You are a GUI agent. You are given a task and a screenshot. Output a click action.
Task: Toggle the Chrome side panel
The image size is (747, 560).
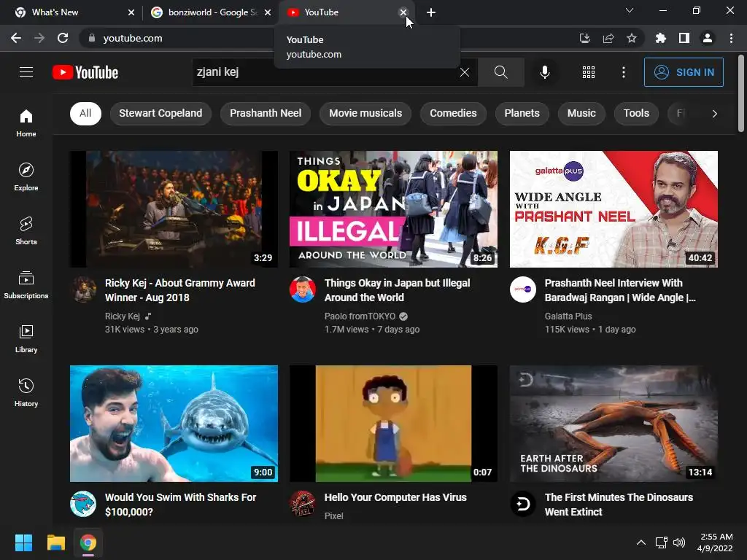(x=684, y=38)
